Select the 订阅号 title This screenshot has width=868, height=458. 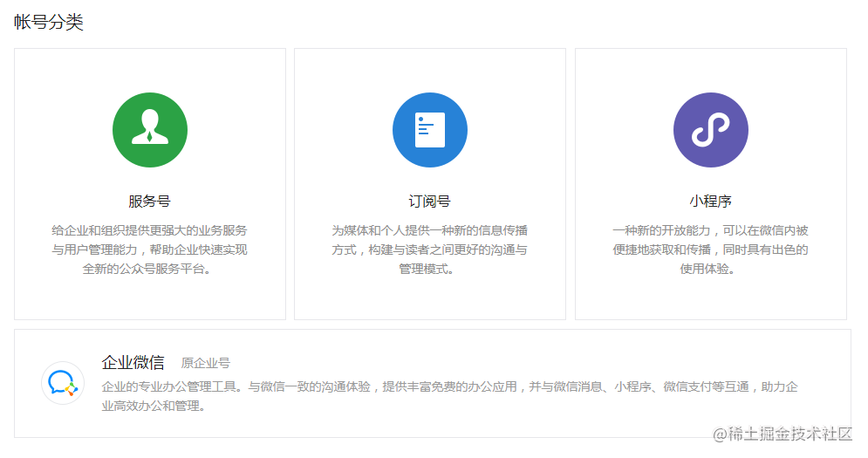429,201
